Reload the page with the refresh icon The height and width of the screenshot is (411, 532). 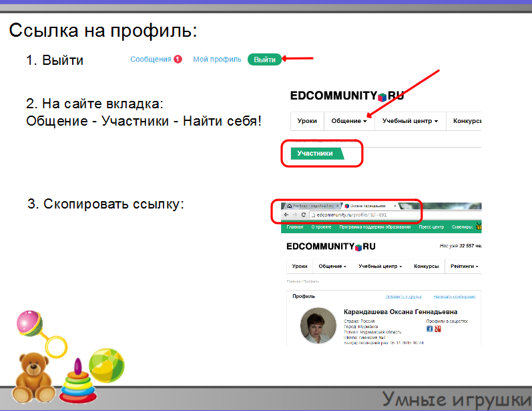pos(304,215)
